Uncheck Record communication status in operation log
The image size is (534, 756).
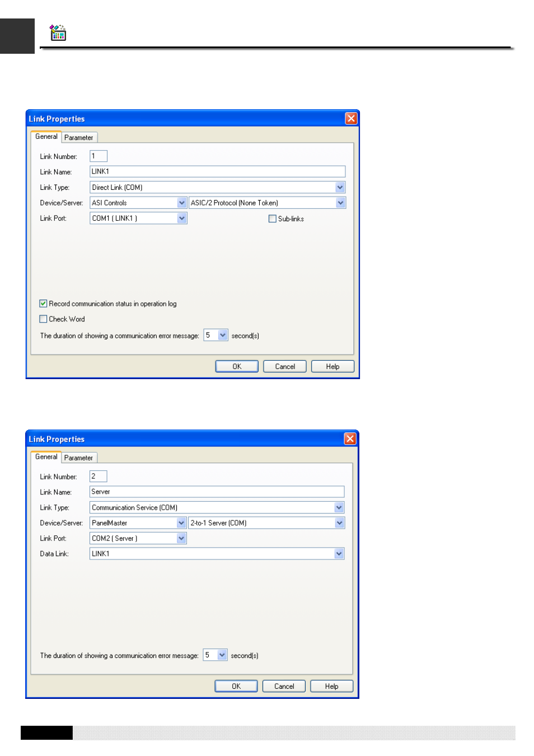[43, 304]
